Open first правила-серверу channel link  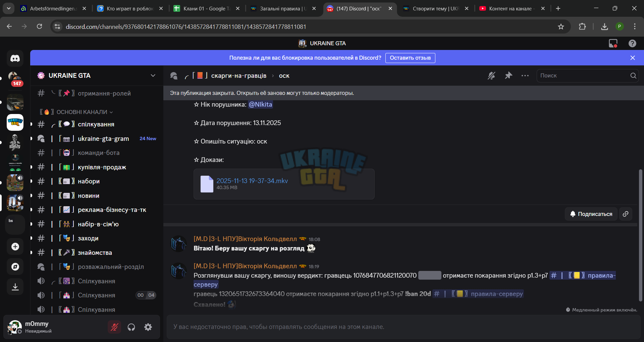pyautogui.click(x=583, y=276)
